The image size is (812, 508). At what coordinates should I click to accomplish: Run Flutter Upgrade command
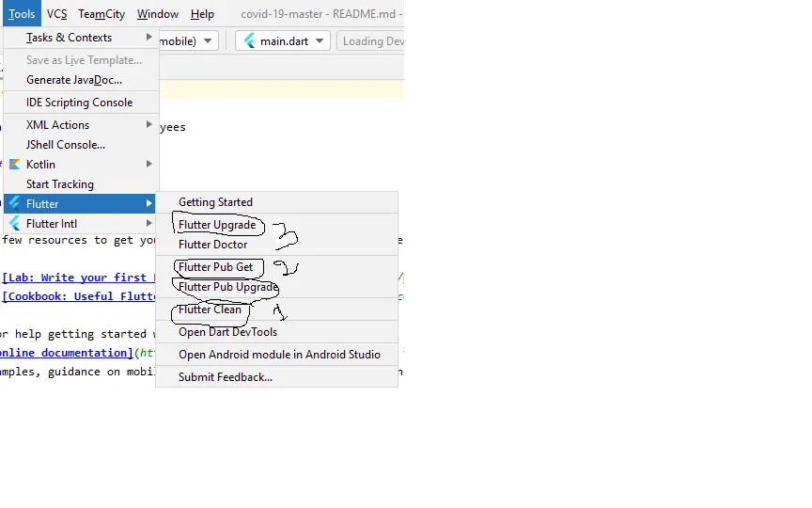(276, 225)
